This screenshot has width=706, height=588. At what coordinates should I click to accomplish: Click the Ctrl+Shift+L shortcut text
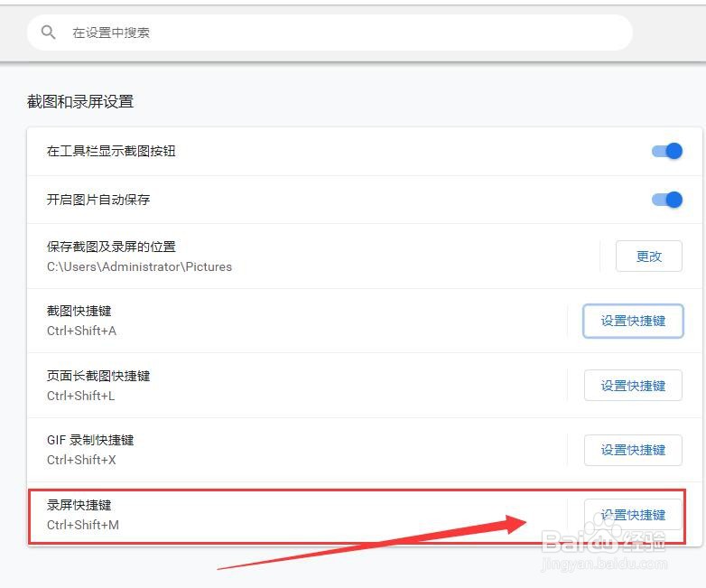(x=80, y=396)
